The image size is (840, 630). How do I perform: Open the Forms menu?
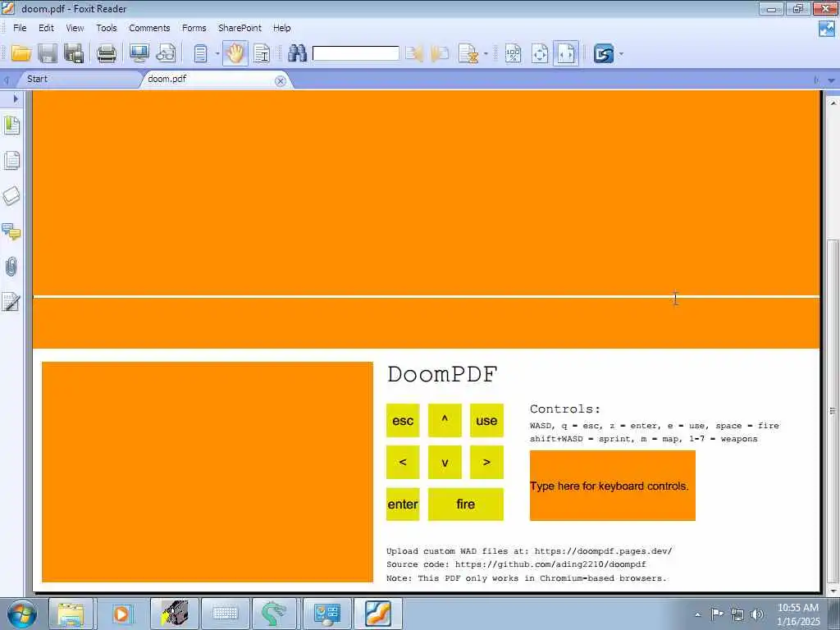tap(194, 28)
